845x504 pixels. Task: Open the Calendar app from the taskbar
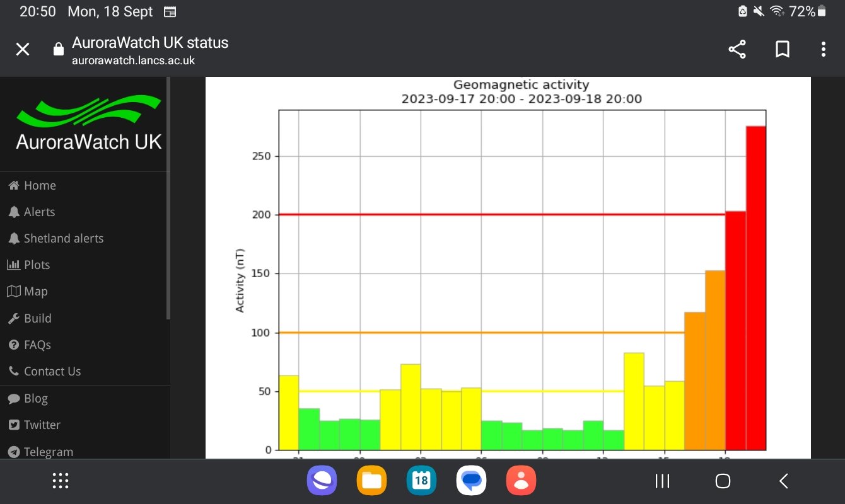(421, 481)
